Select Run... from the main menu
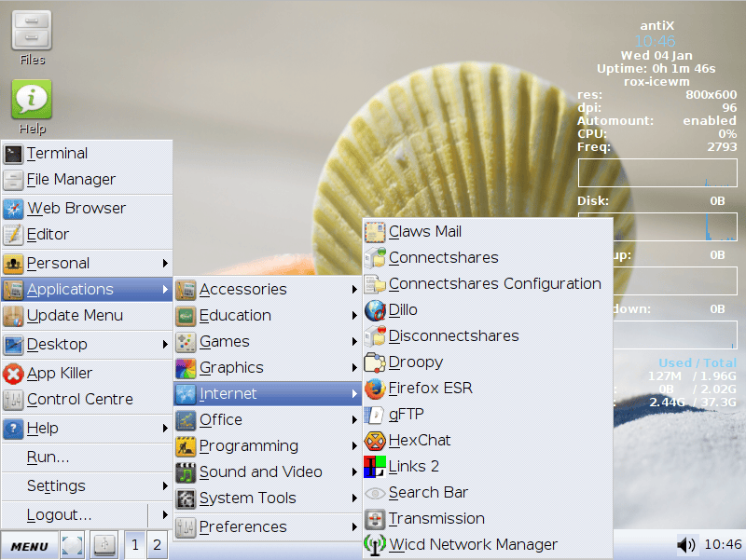Screen dimensions: 746x560 tap(87, 458)
